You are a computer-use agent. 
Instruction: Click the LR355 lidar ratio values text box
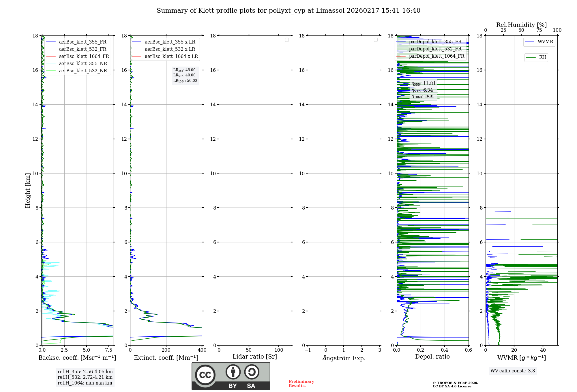(x=185, y=75)
